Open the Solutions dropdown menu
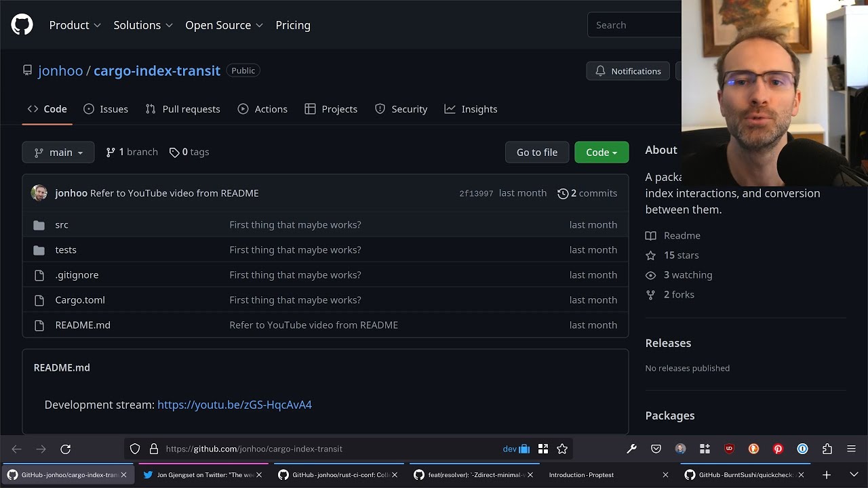 click(x=143, y=25)
